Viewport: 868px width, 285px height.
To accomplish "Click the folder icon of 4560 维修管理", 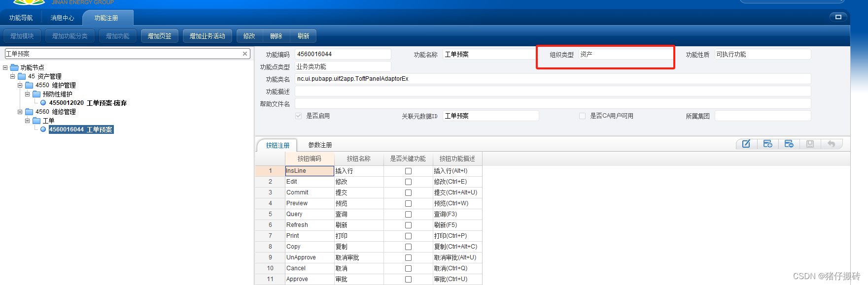I will point(29,112).
